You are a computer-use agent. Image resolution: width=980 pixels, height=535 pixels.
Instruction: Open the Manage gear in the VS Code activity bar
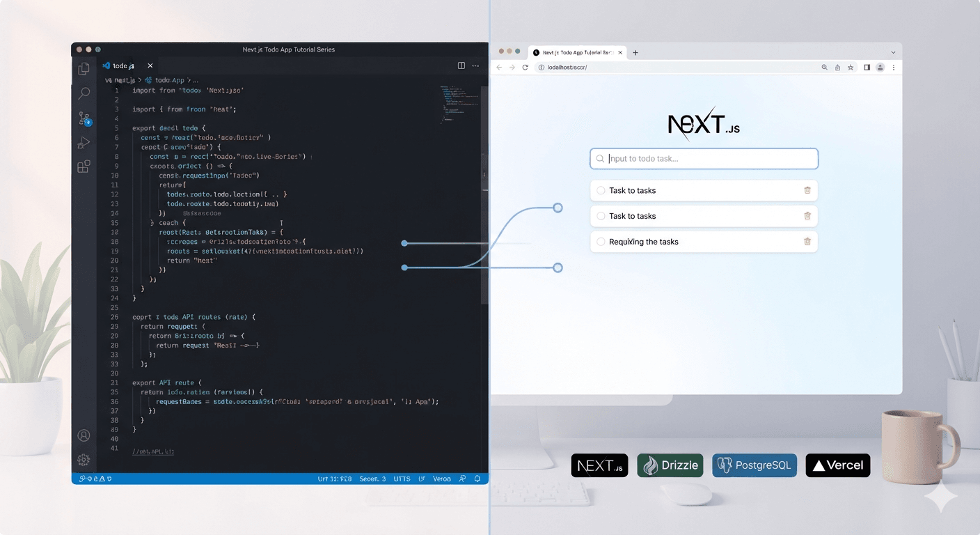84,459
